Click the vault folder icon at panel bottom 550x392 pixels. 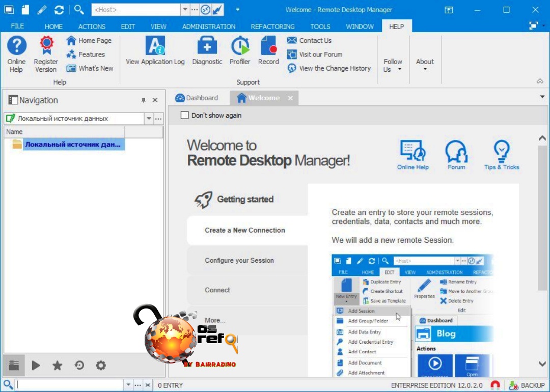pyautogui.click(x=14, y=366)
